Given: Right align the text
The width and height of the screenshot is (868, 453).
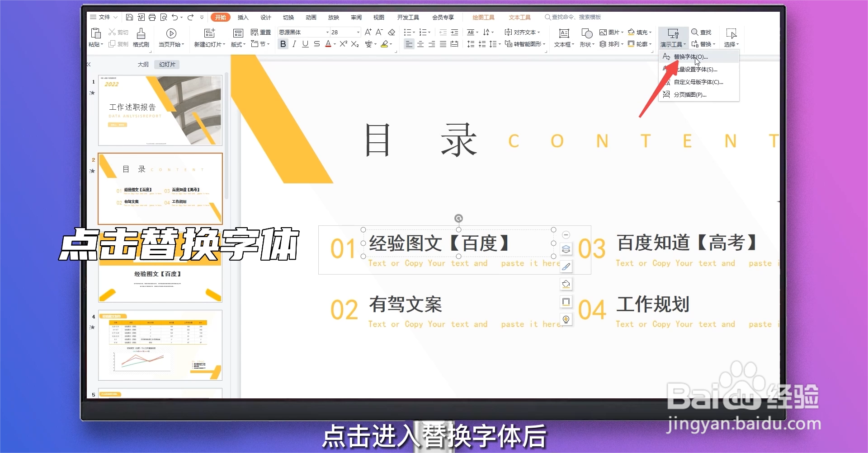Looking at the screenshot, I should click(x=432, y=44).
